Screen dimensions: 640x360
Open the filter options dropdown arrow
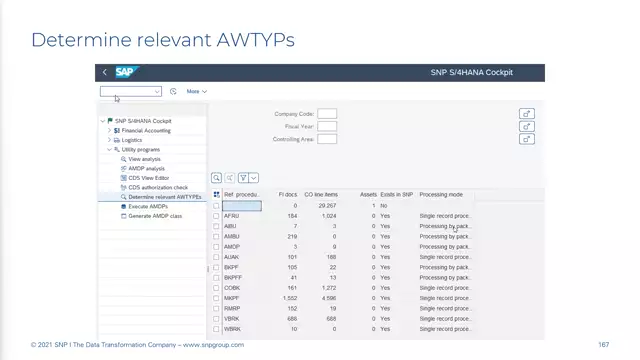pos(253,178)
